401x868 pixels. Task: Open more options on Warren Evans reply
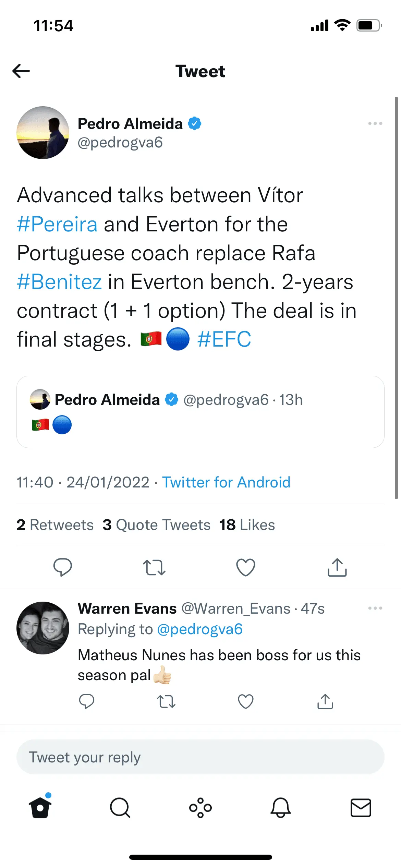375,608
